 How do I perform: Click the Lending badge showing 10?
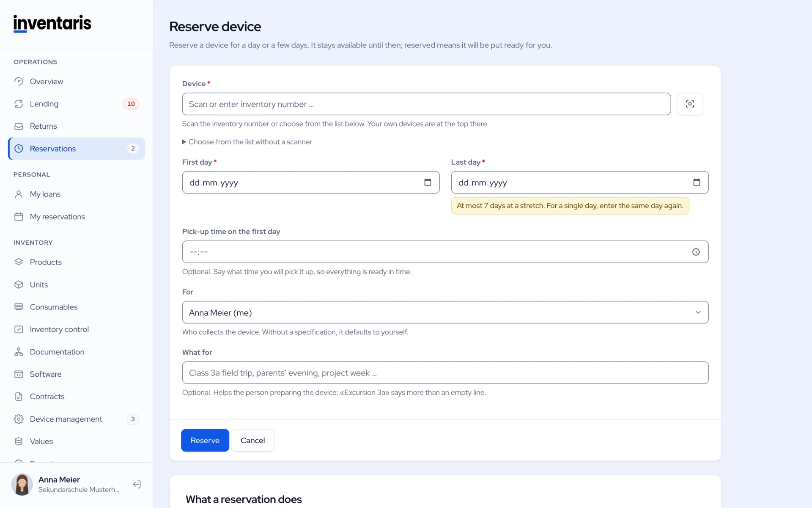pos(131,104)
